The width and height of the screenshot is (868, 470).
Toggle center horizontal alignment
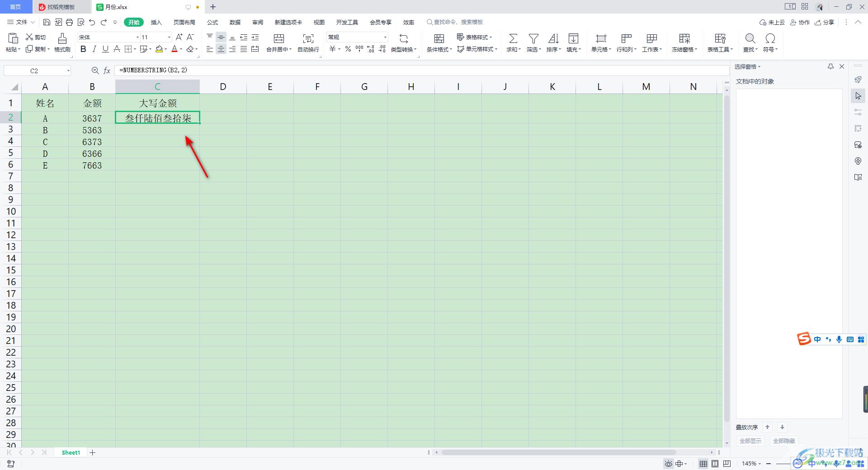(x=221, y=49)
